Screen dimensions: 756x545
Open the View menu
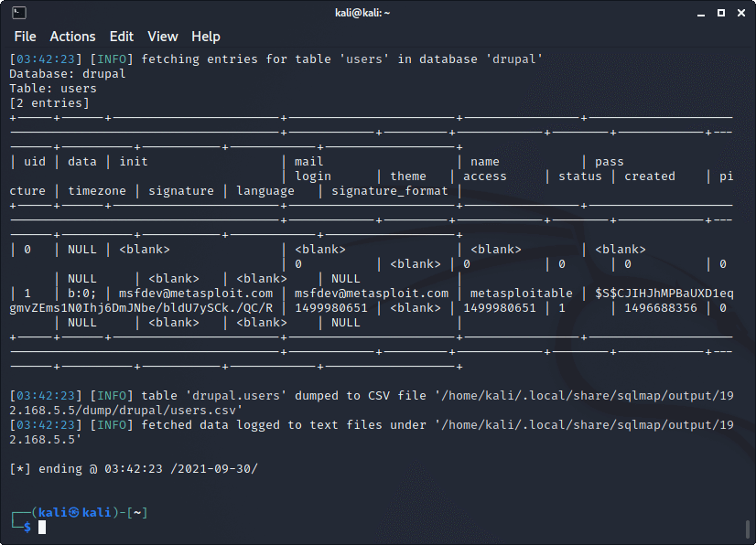163,37
